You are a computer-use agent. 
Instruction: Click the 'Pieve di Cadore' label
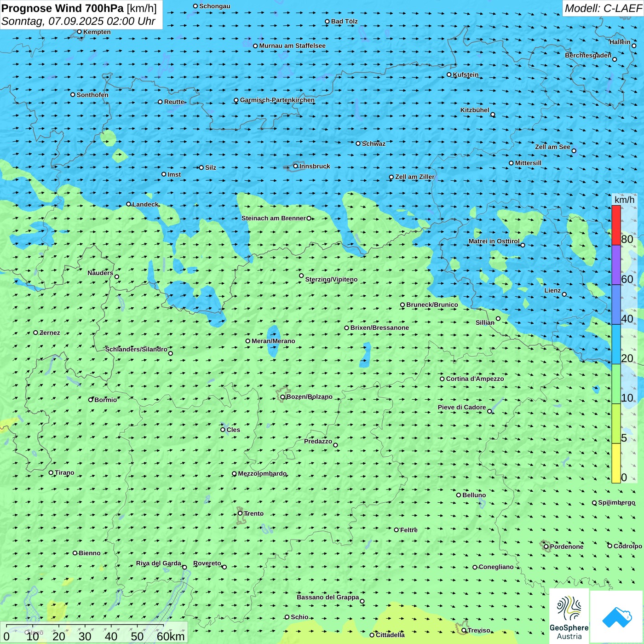[462, 407]
